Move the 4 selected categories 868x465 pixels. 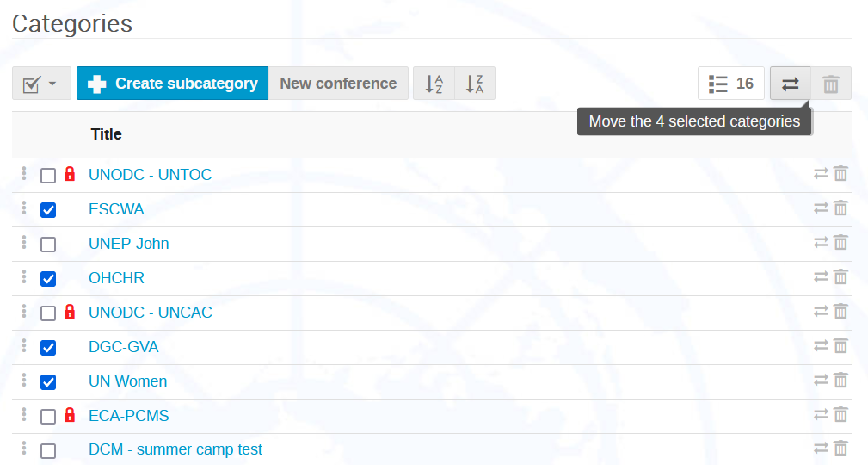pos(791,84)
